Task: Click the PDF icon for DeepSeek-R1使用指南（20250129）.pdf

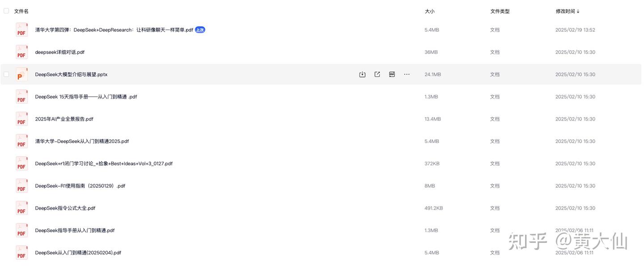Action: pos(21,186)
